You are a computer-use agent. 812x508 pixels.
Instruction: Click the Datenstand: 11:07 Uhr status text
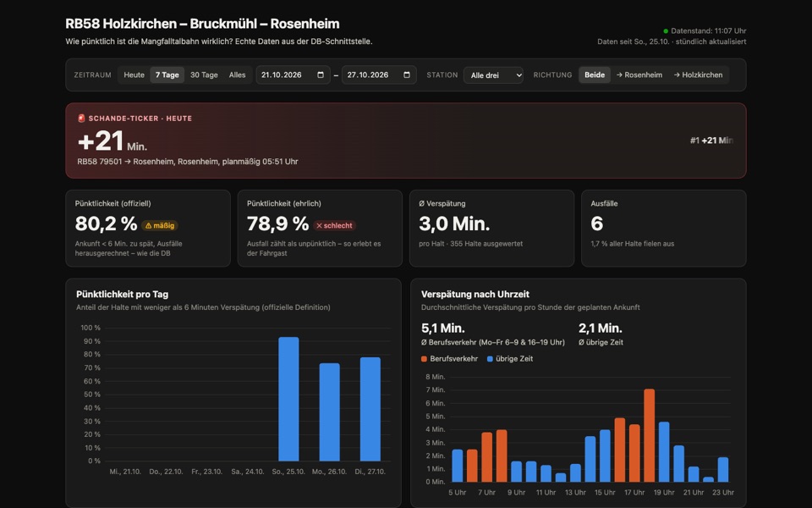point(709,31)
